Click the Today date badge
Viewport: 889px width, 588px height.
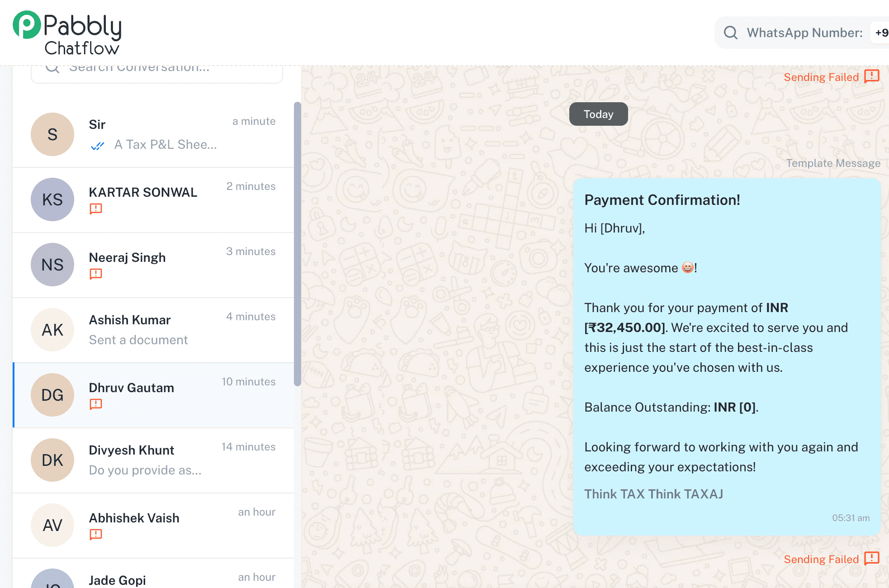tap(598, 114)
